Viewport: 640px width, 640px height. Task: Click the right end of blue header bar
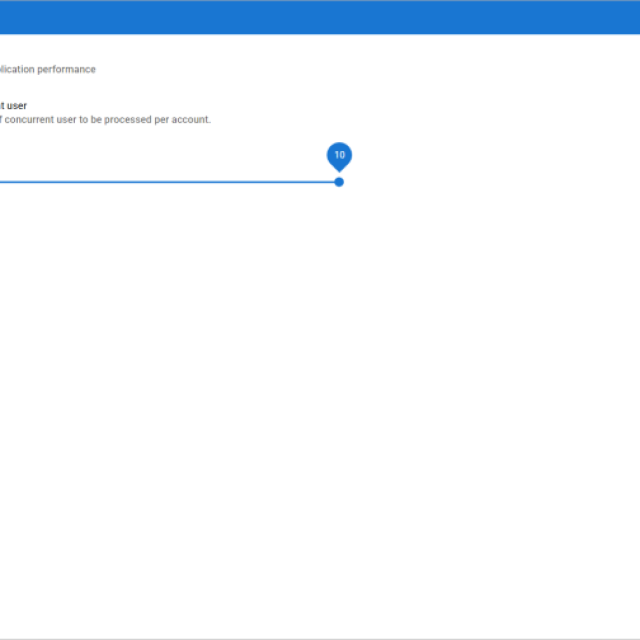coord(630,17)
